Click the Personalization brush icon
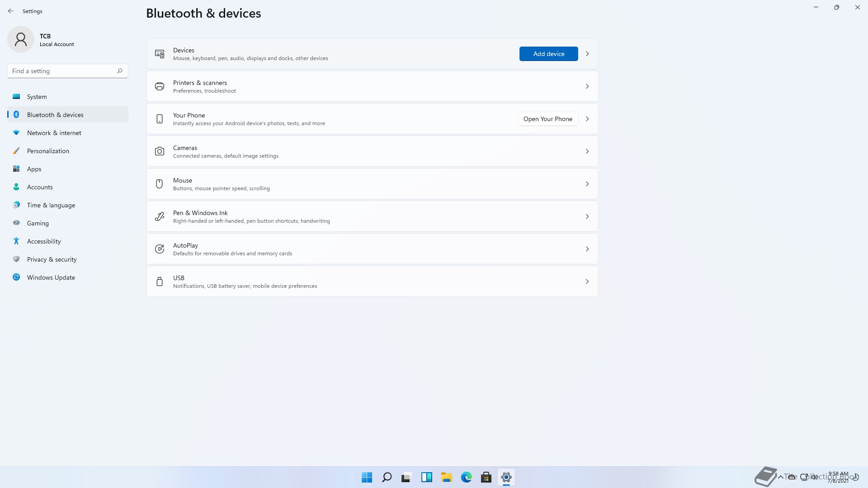This screenshot has width=868, height=488. [x=16, y=150]
